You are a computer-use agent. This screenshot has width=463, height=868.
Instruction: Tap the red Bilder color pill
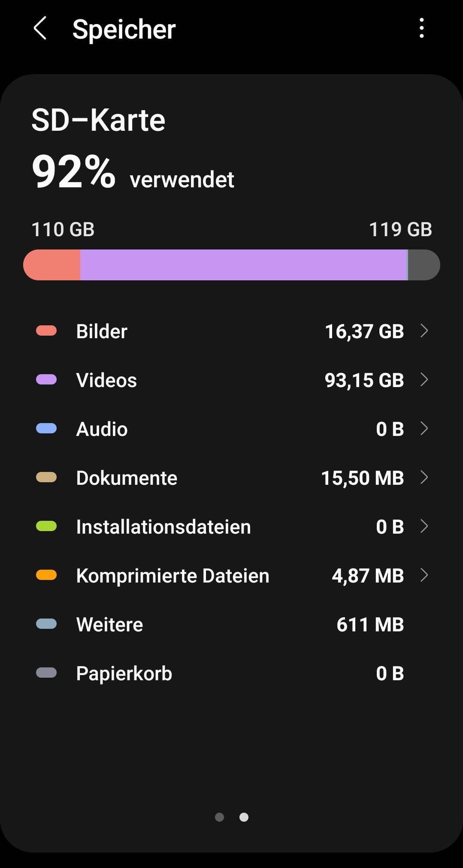tap(46, 331)
